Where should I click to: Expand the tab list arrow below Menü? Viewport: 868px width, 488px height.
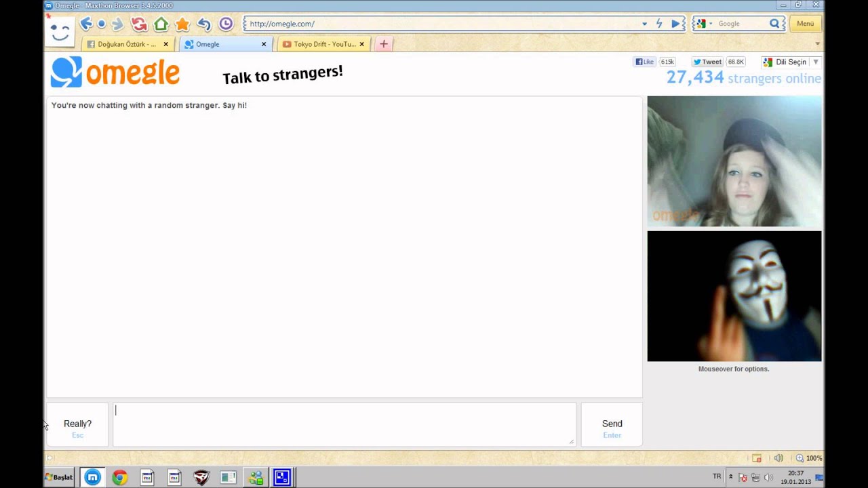point(817,43)
